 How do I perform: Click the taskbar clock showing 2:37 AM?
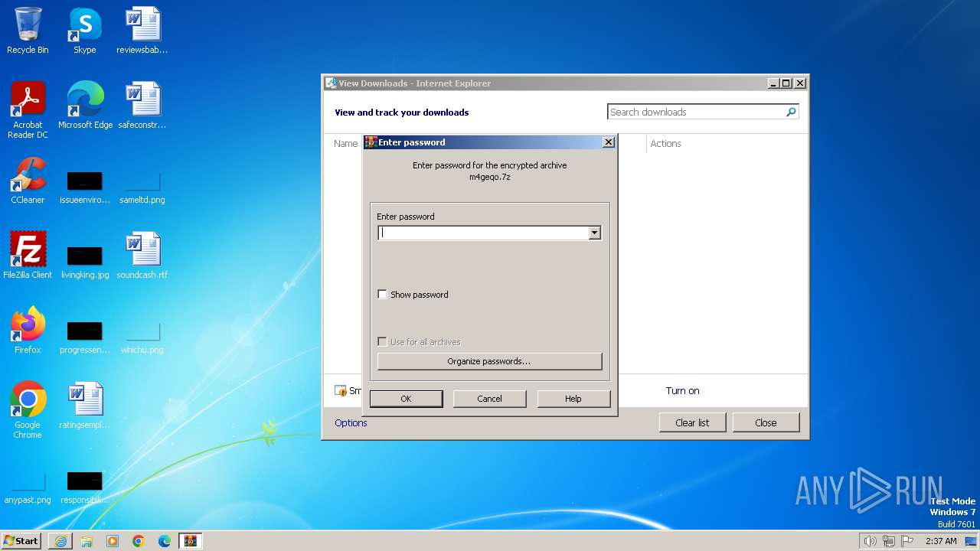940,541
